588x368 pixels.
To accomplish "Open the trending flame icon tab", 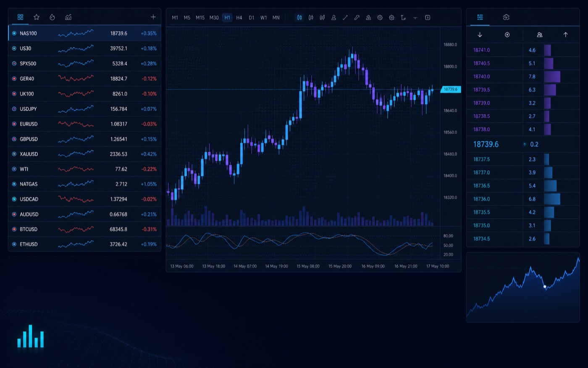I will tap(52, 17).
